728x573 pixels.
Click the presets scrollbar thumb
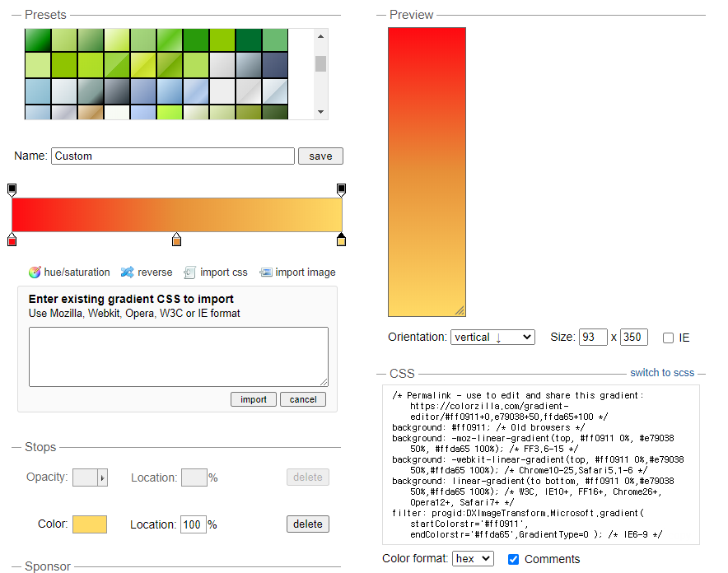320,63
